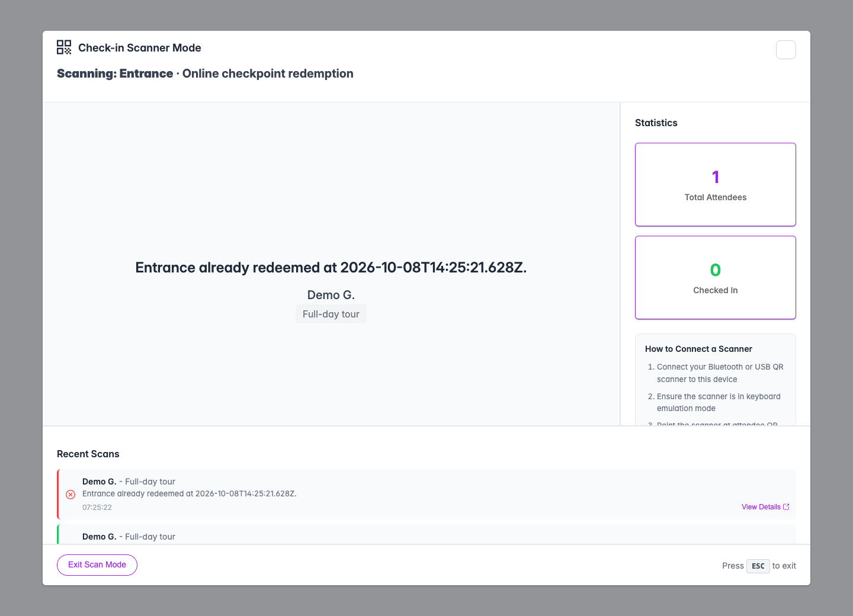The width and height of the screenshot is (853, 616).
Task: Click the keyboard emulation mode instruction step
Action: (x=719, y=403)
